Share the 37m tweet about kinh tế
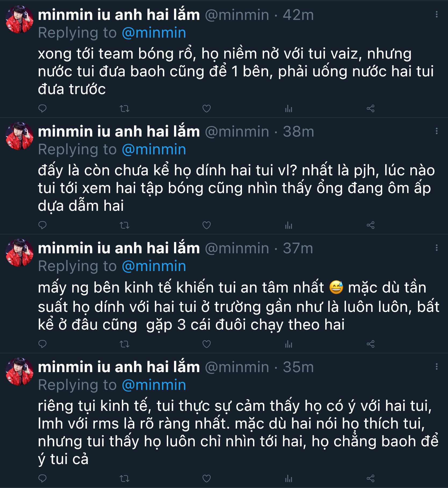The height and width of the screenshot is (488, 448). coord(370,344)
